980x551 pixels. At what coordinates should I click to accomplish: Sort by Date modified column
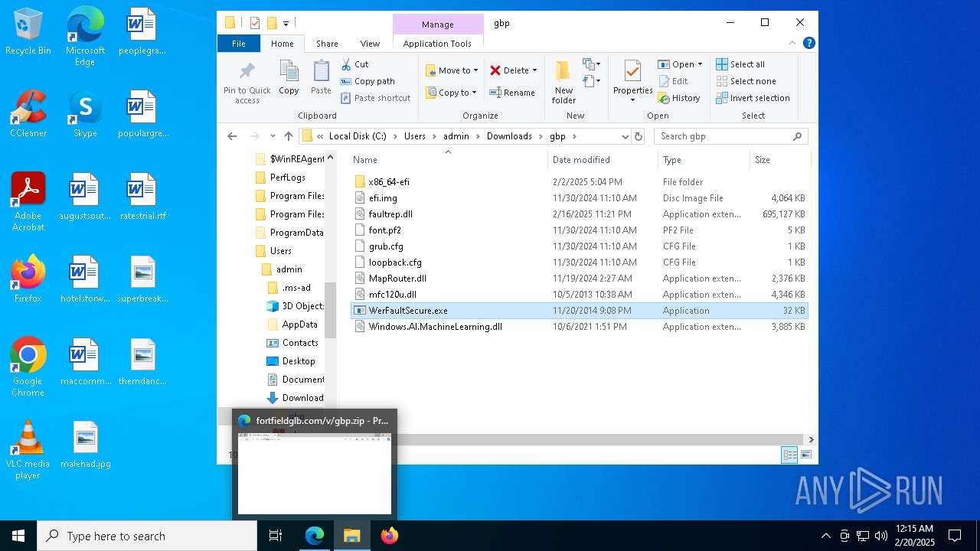click(x=603, y=160)
